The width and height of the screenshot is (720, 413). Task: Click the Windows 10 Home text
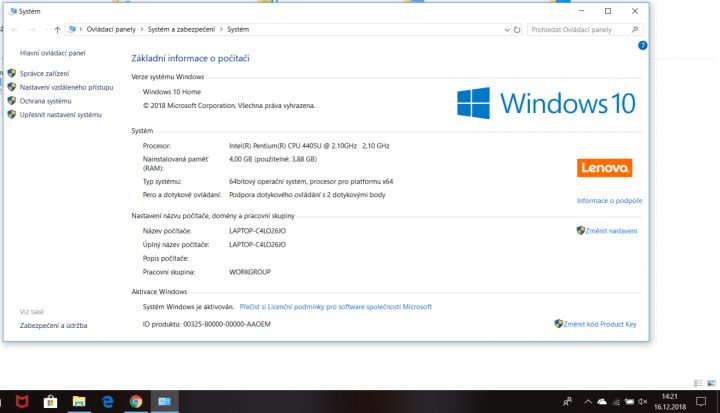tap(172, 92)
